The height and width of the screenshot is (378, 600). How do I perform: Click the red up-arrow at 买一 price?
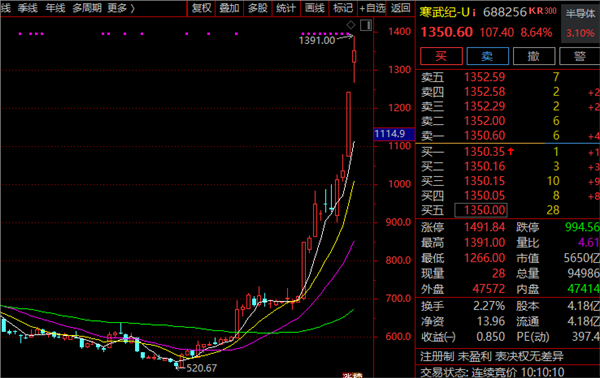point(510,152)
